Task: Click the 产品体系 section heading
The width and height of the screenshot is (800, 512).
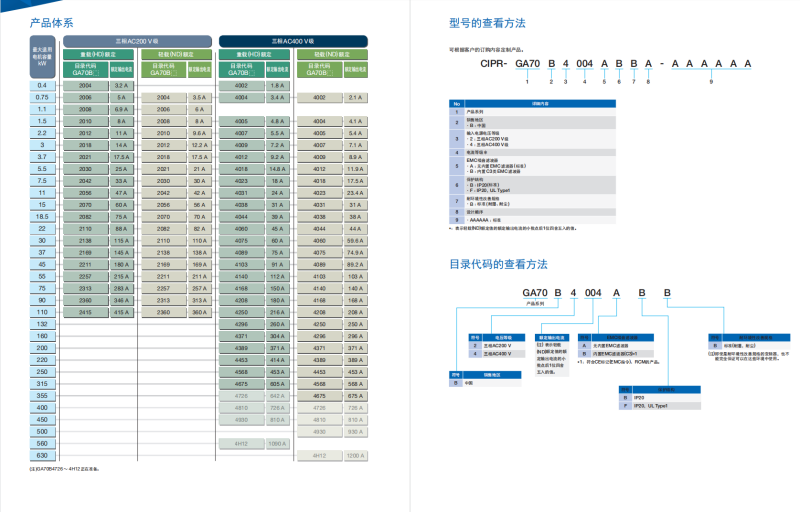Action: tap(52, 23)
